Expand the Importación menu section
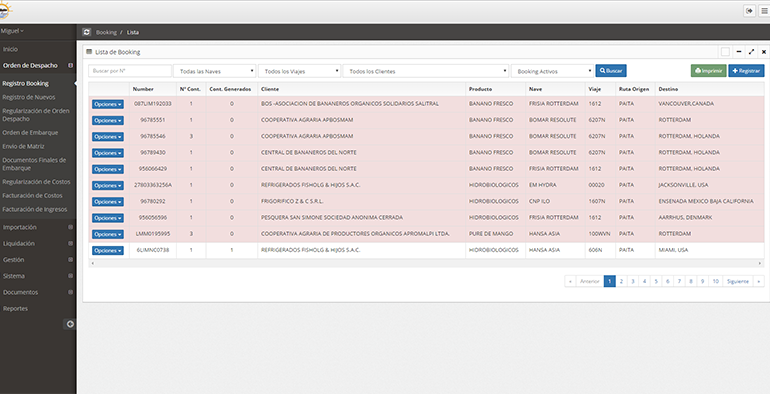The height and width of the screenshot is (394, 770). pyautogui.click(x=37, y=227)
